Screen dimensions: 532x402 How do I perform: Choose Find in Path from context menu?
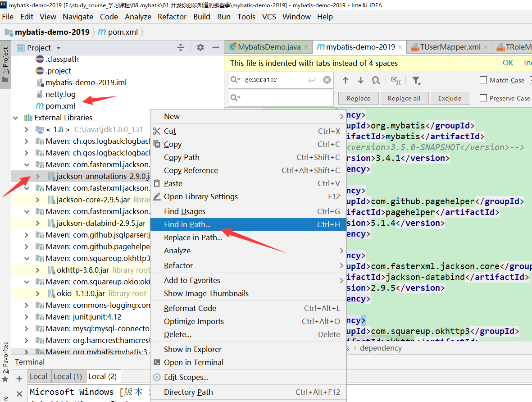coord(248,224)
